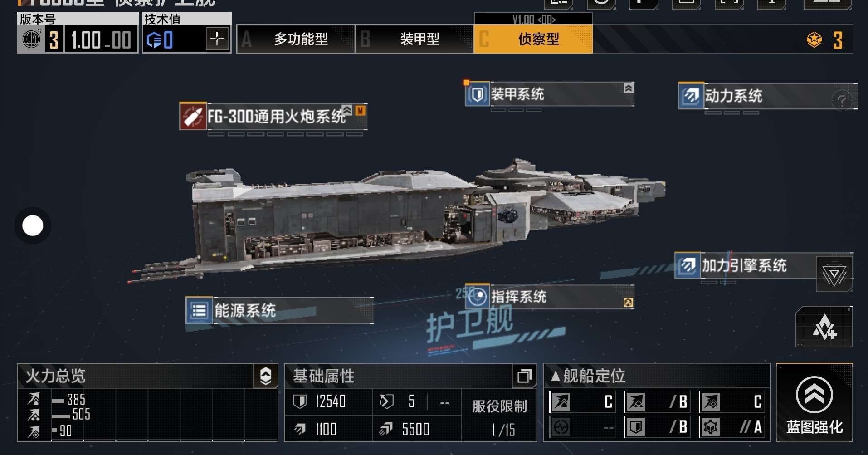This screenshot has height=455, width=868.
Task: Open the blueprint enhancement button
Action: pos(814,402)
